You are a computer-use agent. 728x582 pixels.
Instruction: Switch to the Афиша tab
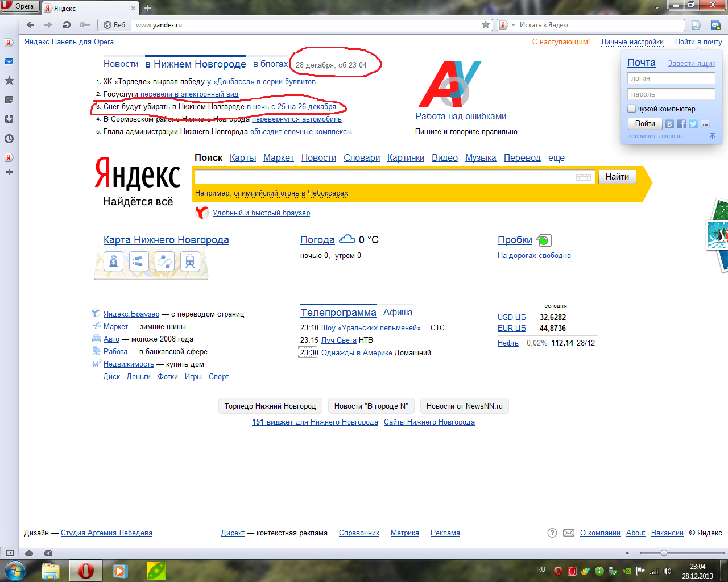398,313
